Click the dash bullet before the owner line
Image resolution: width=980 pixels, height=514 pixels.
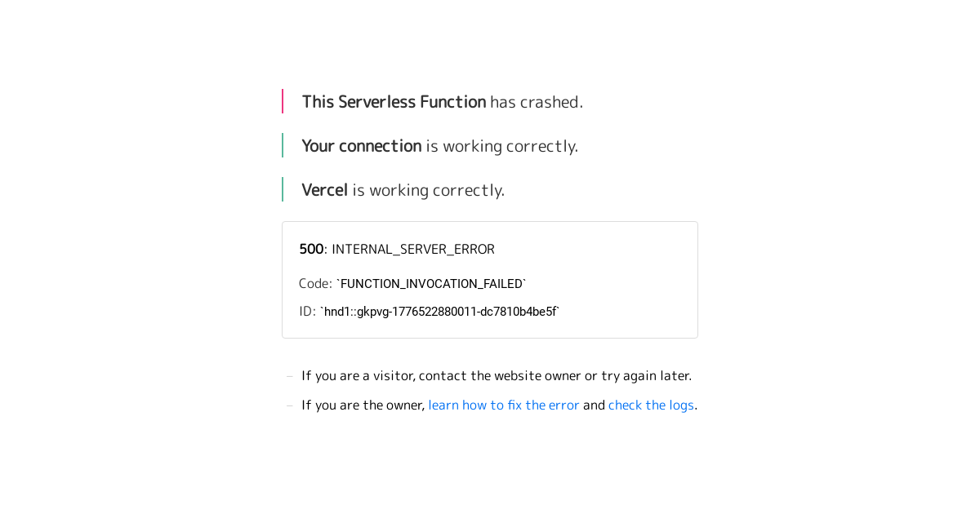click(290, 405)
